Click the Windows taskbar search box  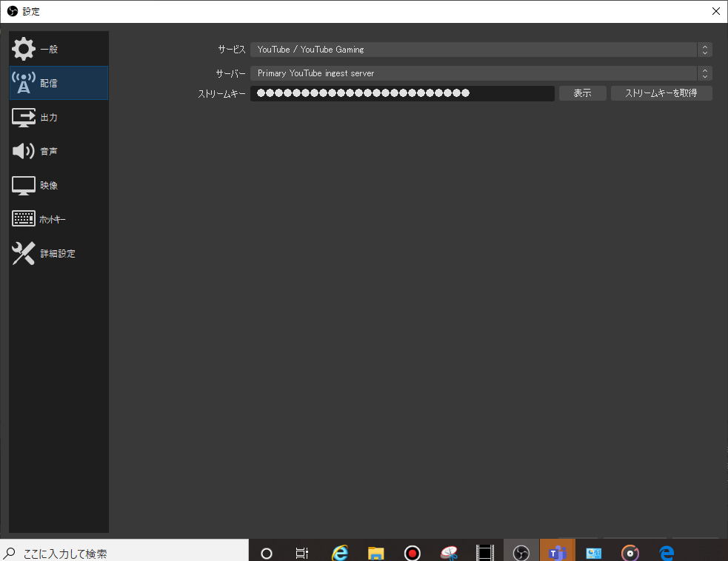click(124, 551)
